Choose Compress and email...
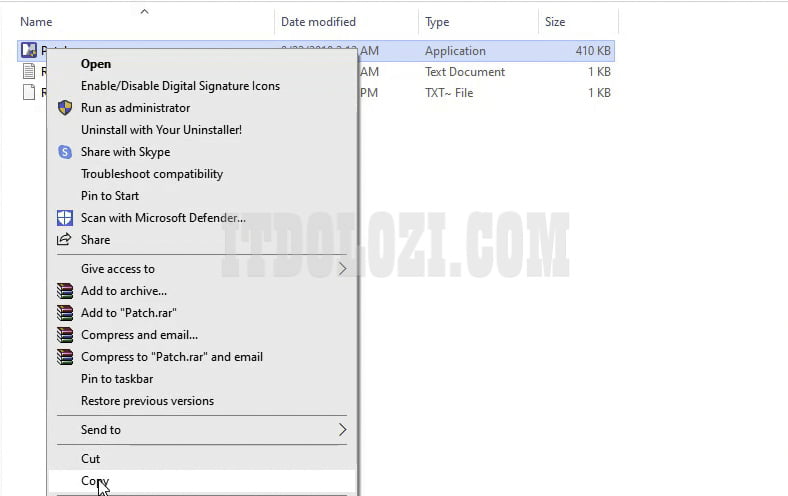This screenshot has width=788, height=496. [139, 335]
